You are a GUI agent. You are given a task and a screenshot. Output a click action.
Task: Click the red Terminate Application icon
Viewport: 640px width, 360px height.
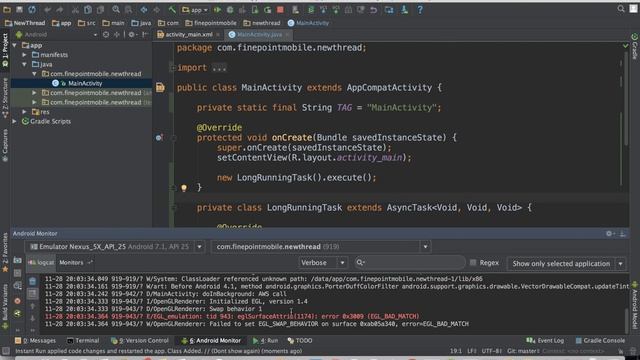18,301
